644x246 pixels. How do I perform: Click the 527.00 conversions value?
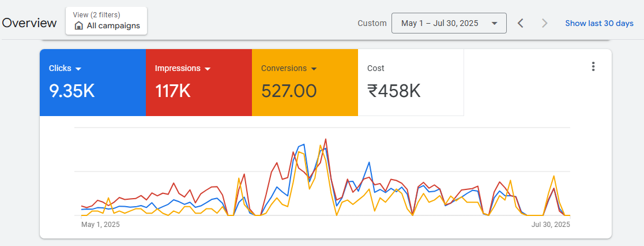(x=289, y=91)
